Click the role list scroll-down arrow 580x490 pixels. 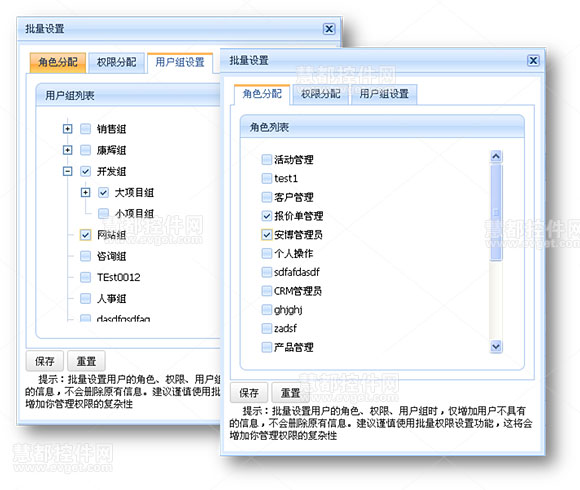(496, 347)
